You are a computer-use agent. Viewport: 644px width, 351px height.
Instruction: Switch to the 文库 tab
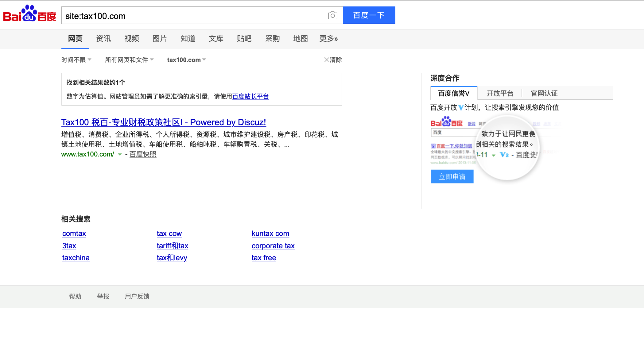[x=216, y=39]
